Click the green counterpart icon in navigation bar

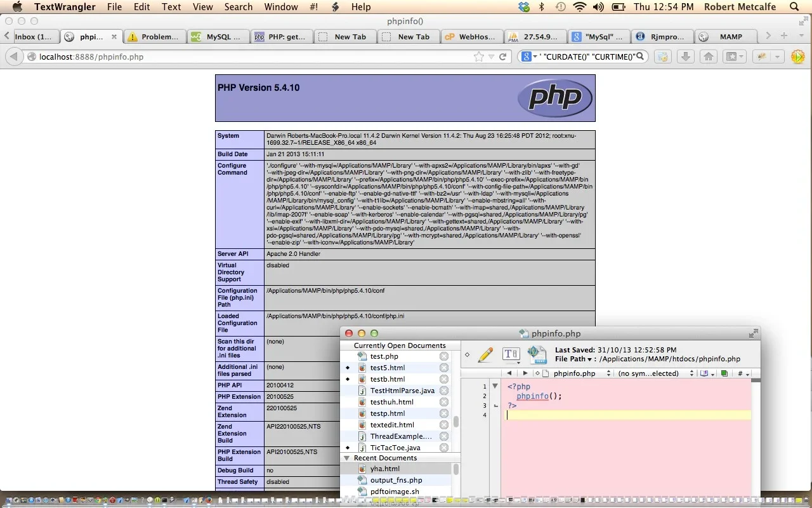(724, 373)
